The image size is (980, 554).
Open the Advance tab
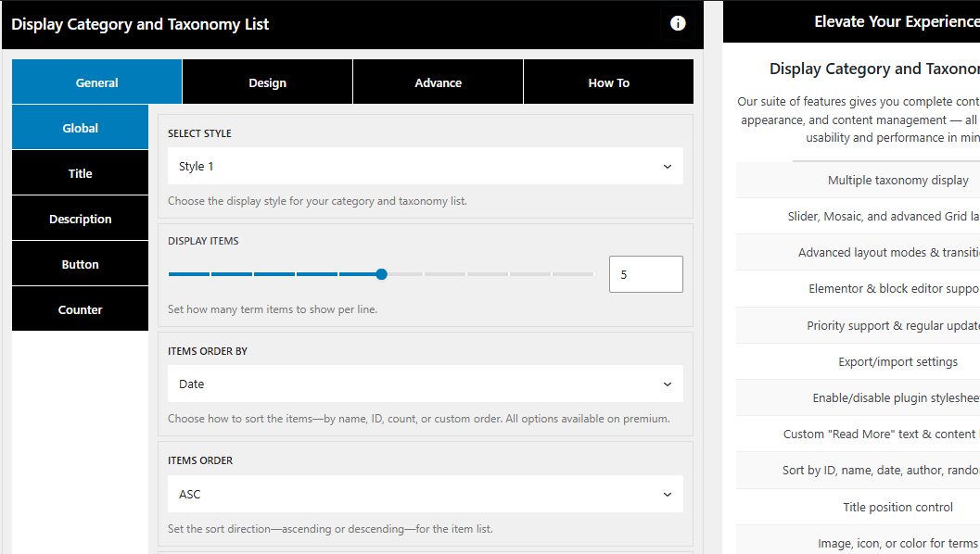[438, 82]
